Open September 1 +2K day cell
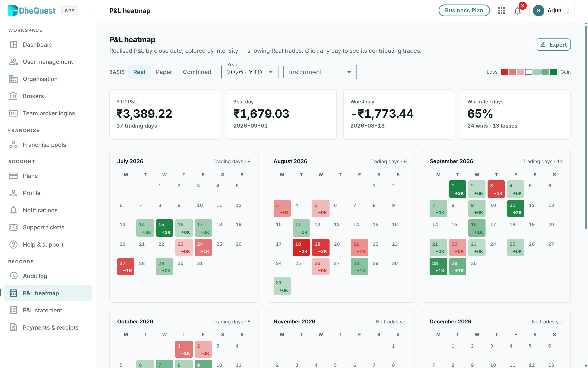 (x=458, y=189)
